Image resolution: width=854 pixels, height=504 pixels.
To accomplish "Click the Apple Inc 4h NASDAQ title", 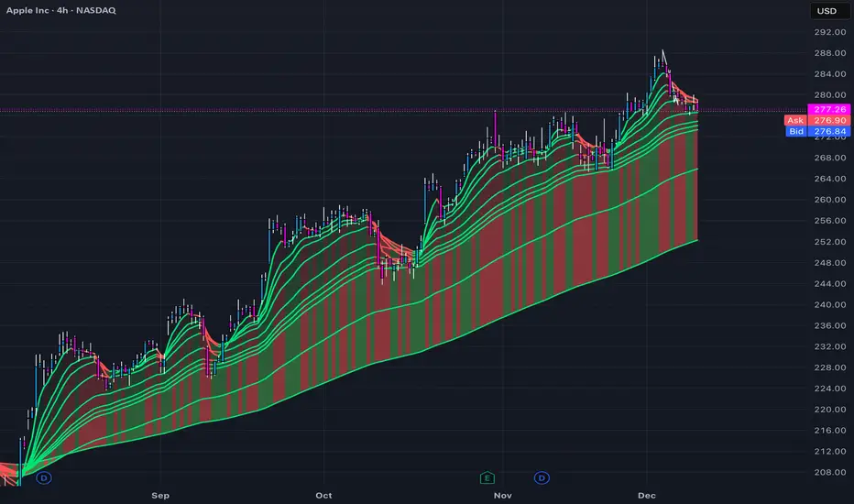I will click(x=61, y=10).
